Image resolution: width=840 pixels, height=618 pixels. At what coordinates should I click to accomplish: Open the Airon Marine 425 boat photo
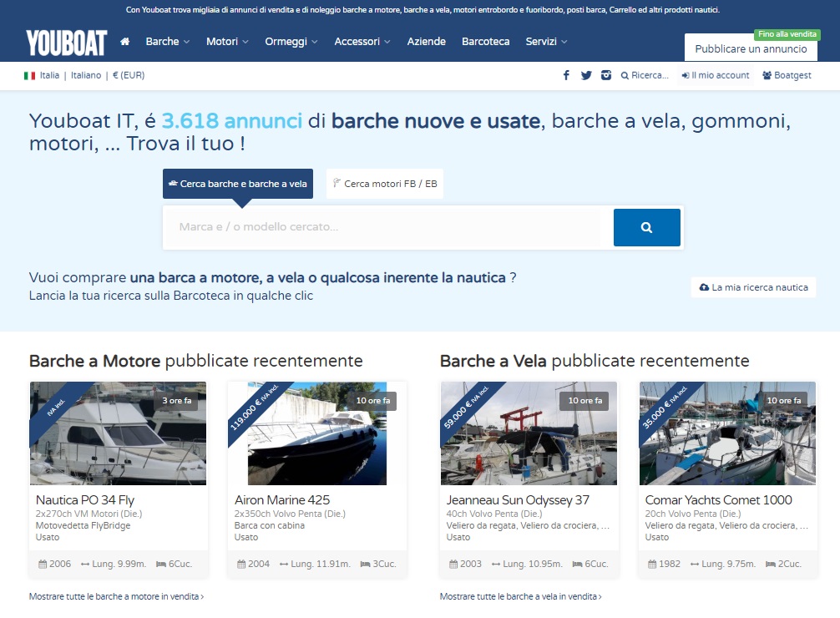317,433
